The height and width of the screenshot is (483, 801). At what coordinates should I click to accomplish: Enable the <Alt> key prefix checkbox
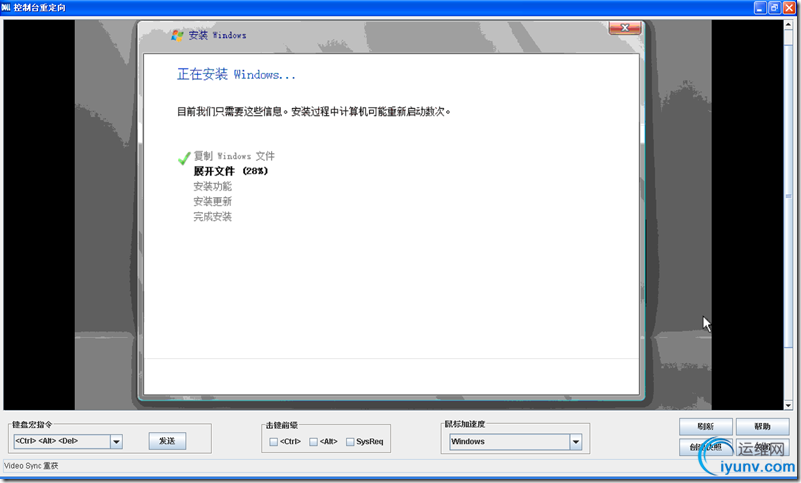tap(313, 442)
